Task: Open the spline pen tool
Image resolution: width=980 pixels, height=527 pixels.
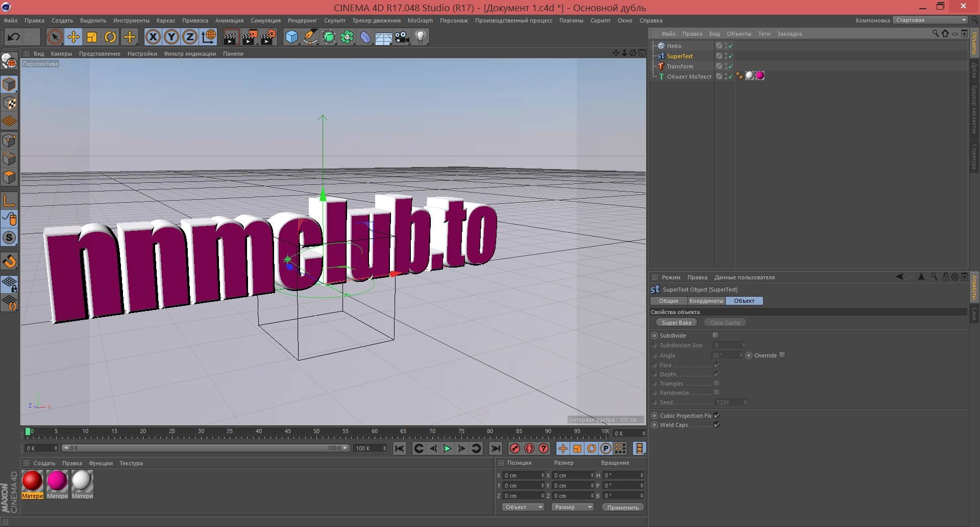Action: pyautogui.click(x=310, y=37)
